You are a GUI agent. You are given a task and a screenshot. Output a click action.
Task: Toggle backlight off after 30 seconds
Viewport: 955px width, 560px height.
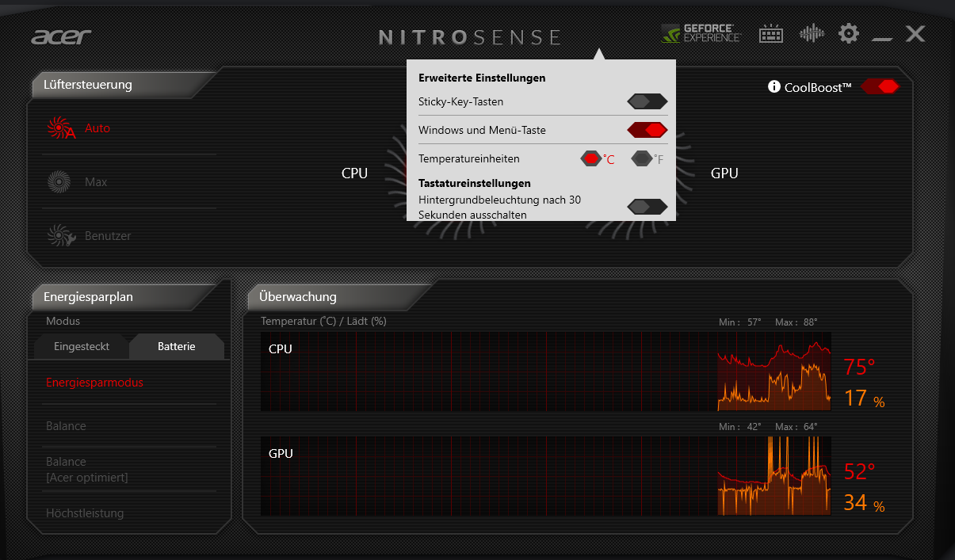click(x=647, y=207)
